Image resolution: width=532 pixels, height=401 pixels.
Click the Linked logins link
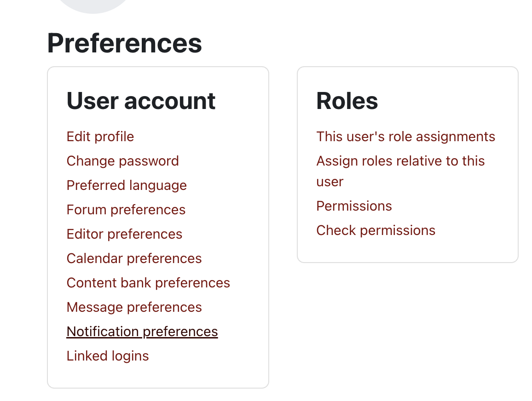point(107,356)
